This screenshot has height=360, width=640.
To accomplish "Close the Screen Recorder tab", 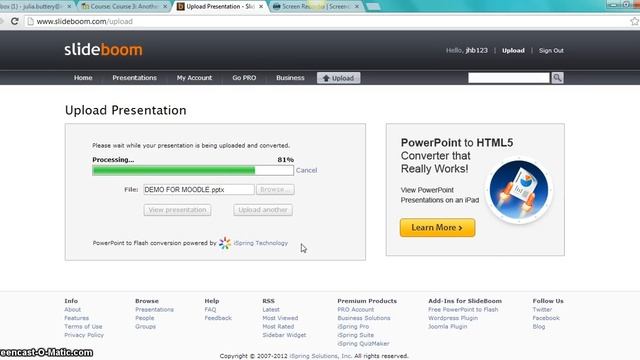I will (x=357, y=7).
